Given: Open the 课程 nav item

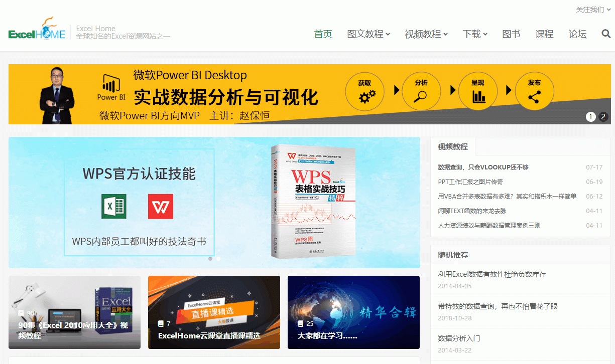Looking at the screenshot, I should [x=544, y=34].
